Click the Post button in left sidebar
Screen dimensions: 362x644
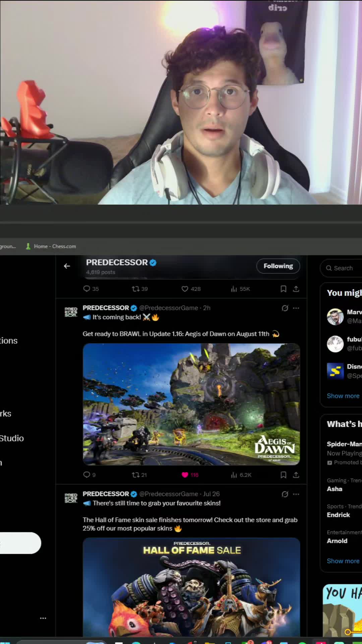pyautogui.click(x=20, y=543)
